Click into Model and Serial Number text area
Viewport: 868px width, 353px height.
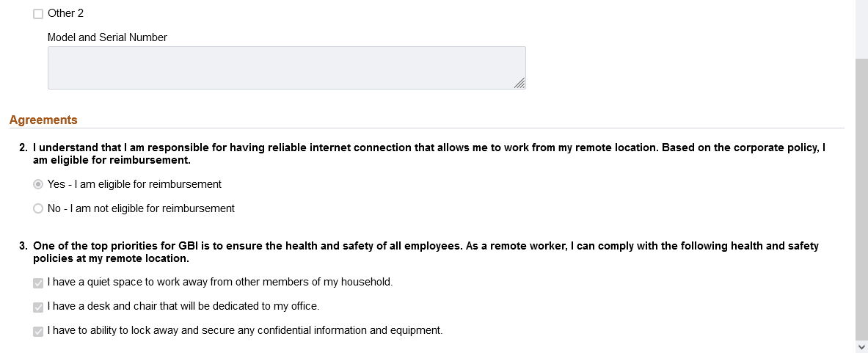(287, 68)
